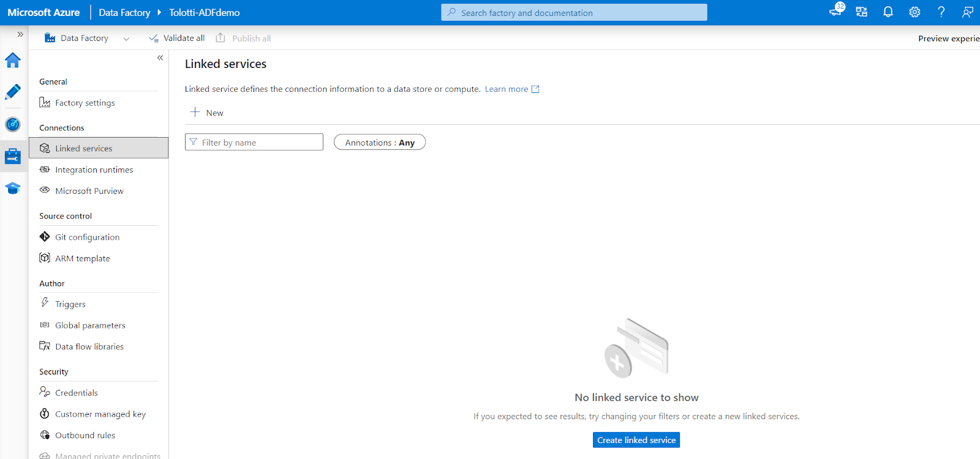Click Create linked service button
This screenshot has width=980, height=459.
click(636, 440)
